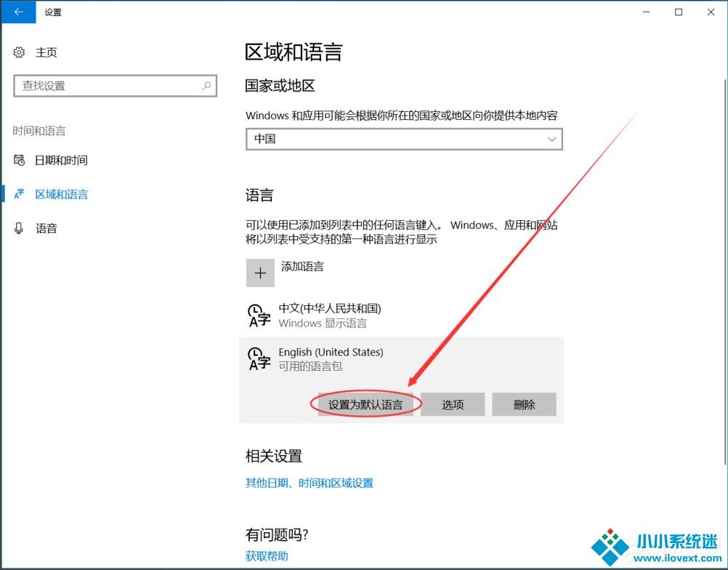Open 其他日期、时间和区域设置 link

click(x=310, y=483)
